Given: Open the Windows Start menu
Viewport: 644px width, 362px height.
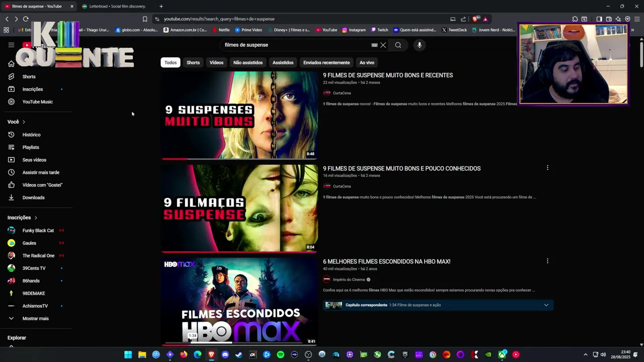Looking at the screenshot, I should [128, 354].
